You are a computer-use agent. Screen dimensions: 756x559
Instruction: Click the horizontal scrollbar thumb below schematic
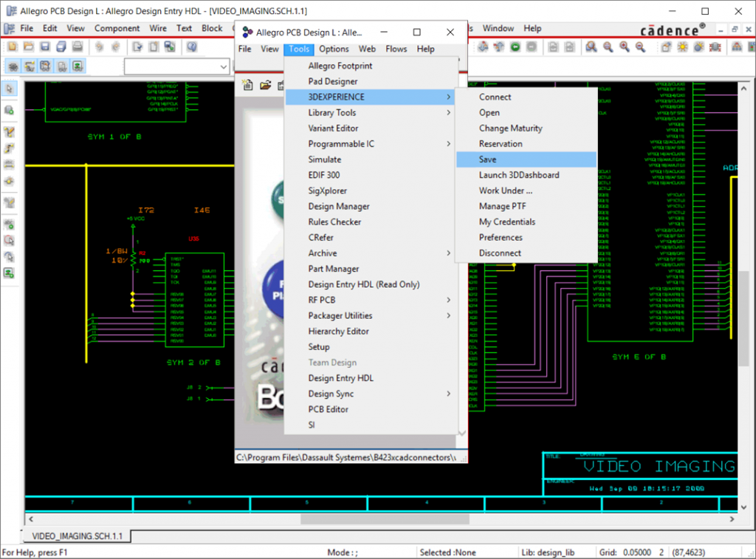[384, 519]
